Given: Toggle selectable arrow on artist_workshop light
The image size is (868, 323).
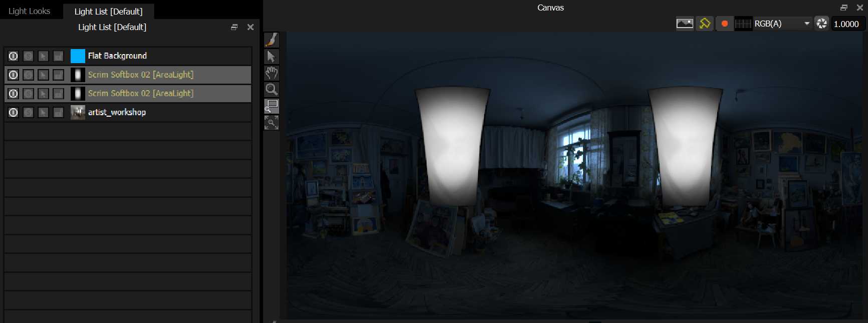Looking at the screenshot, I should (x=44, y=112).
